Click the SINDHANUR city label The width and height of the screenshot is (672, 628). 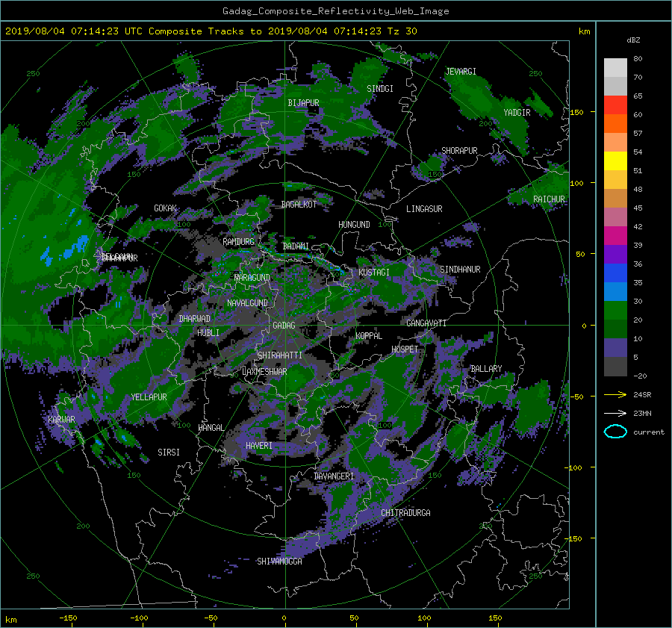[460, 270]
